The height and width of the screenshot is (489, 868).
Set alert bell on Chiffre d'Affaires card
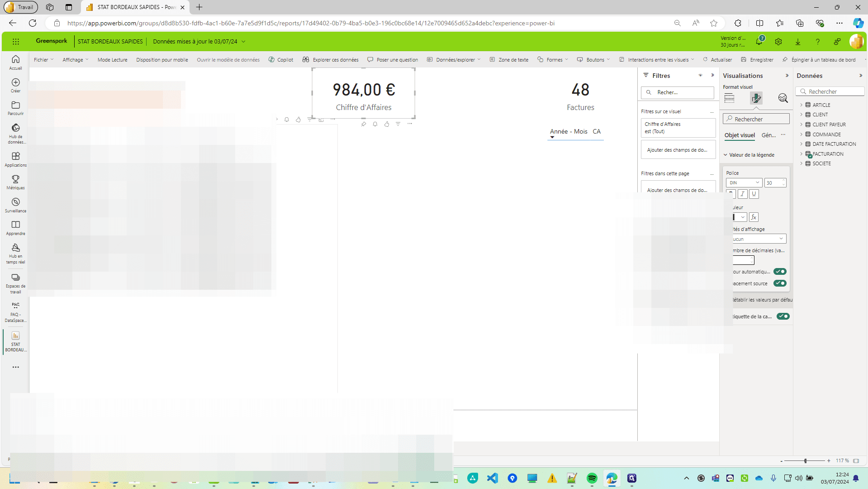pos(375,124)
